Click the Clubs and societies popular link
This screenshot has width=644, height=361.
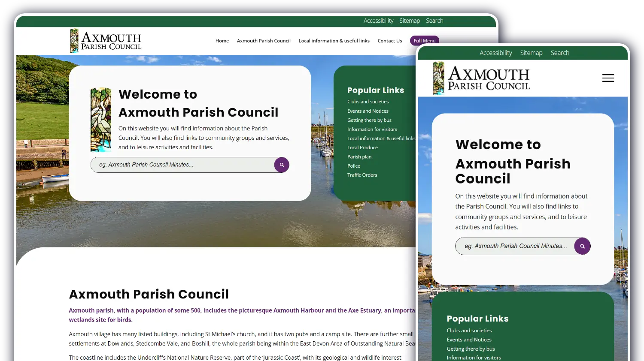(368, 102)
